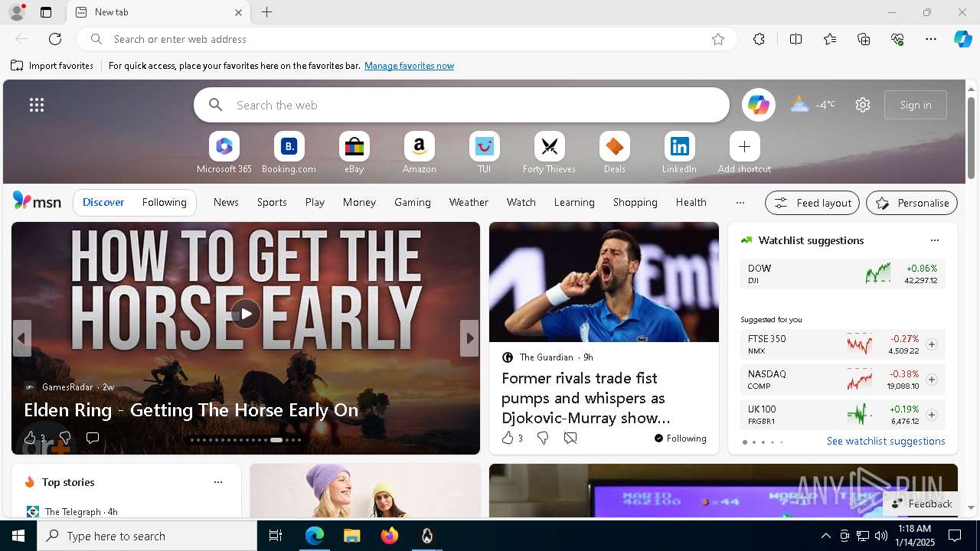
Task: Play the Elden Ring video
Action: (x=246, y=314)
